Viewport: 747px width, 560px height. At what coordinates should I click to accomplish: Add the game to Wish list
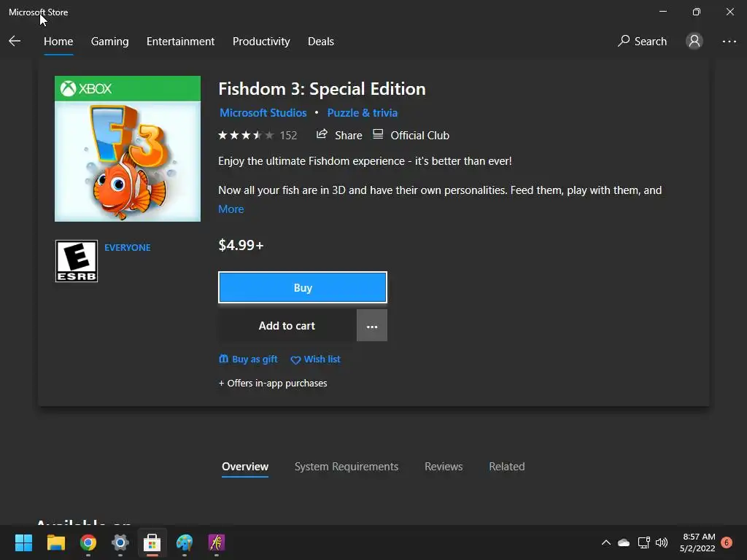[x=315, y=359]
